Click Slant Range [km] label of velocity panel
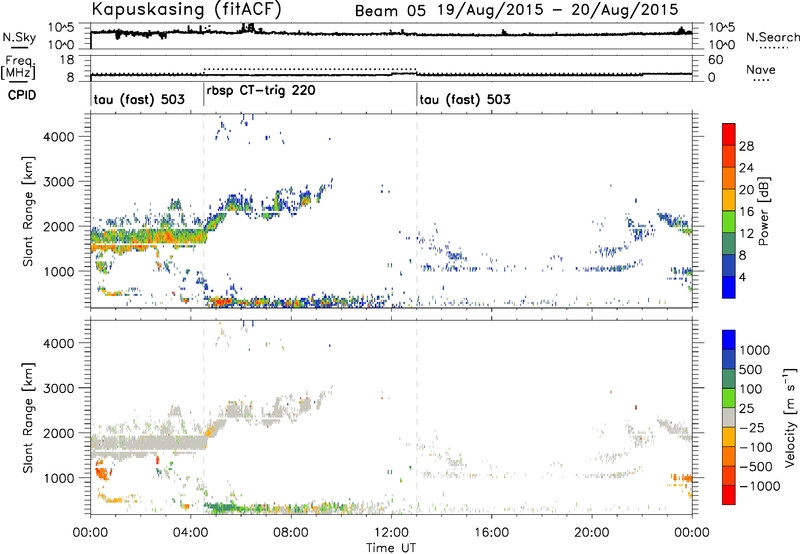 (28, 418)
